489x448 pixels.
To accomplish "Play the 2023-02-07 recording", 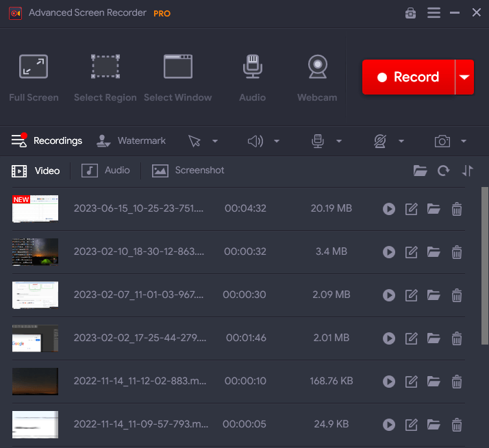I will click(389, 295).
